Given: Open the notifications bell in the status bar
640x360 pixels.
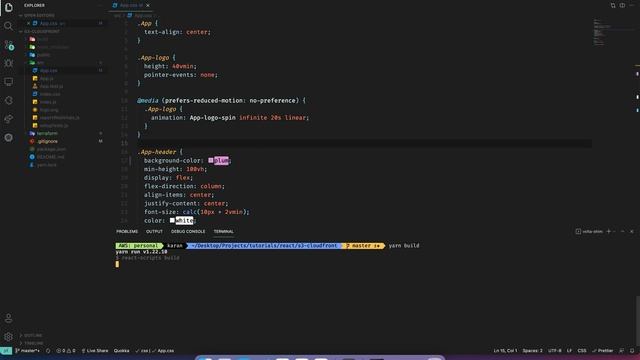Looking at the screenshot, I should point(632,351).
